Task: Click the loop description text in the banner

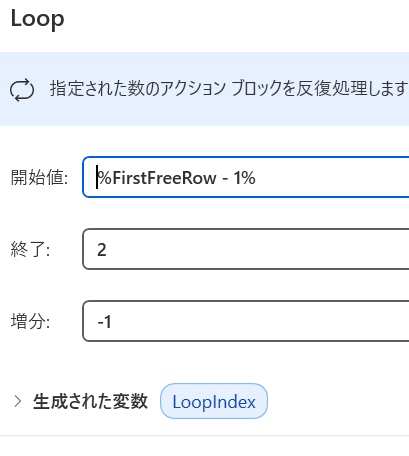Action: (229, 89)
